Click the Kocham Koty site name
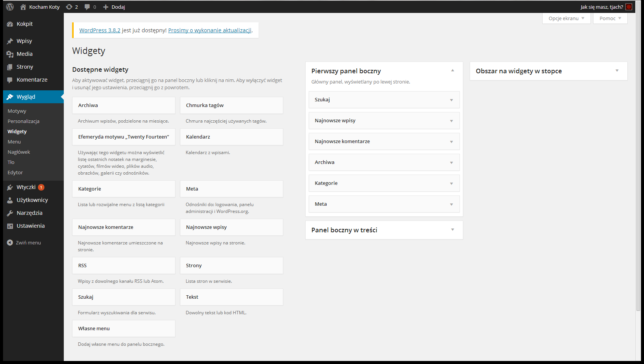 44,7
